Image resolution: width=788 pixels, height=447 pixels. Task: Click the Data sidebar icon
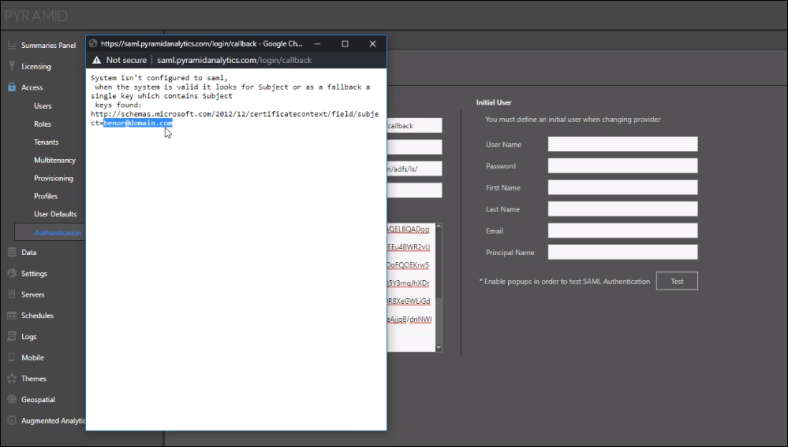12,252
